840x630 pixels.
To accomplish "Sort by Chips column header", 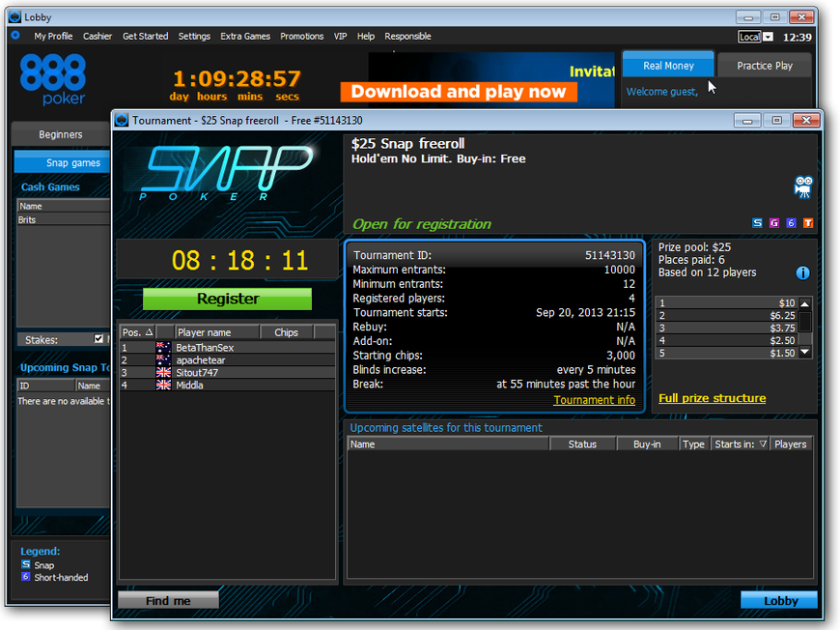I will (287, 332).
